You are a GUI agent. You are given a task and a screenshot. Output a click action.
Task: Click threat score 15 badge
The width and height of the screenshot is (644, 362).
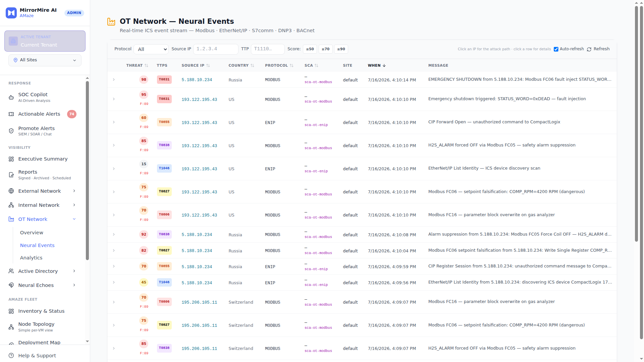(x=144, y=164)
